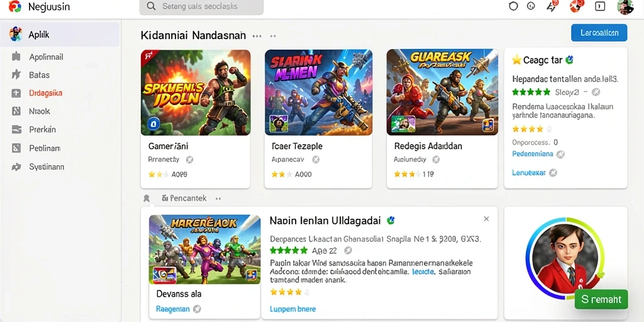Click the Lenueakar link
Viewport: 644px width, 322px height.
(528, 173)
